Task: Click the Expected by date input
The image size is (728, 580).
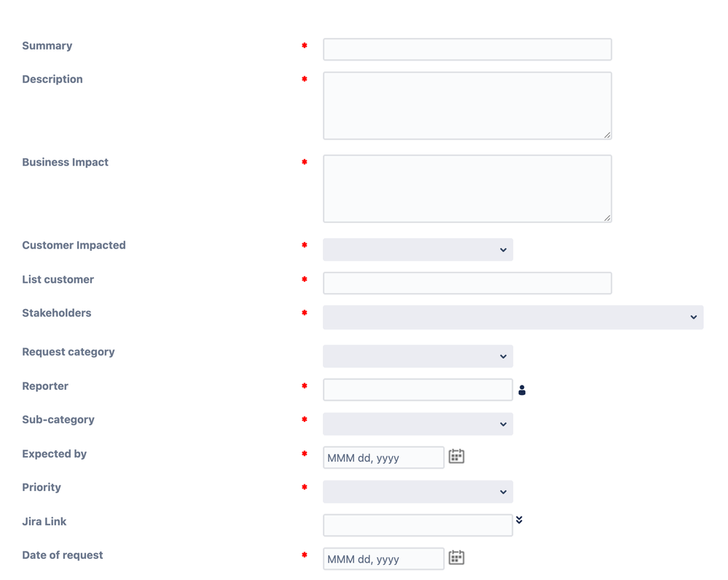Action: (x=383, y=457)
